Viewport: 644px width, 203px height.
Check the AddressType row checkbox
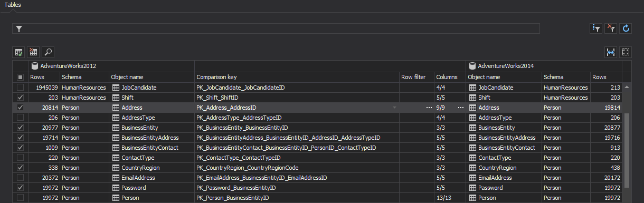21,118
